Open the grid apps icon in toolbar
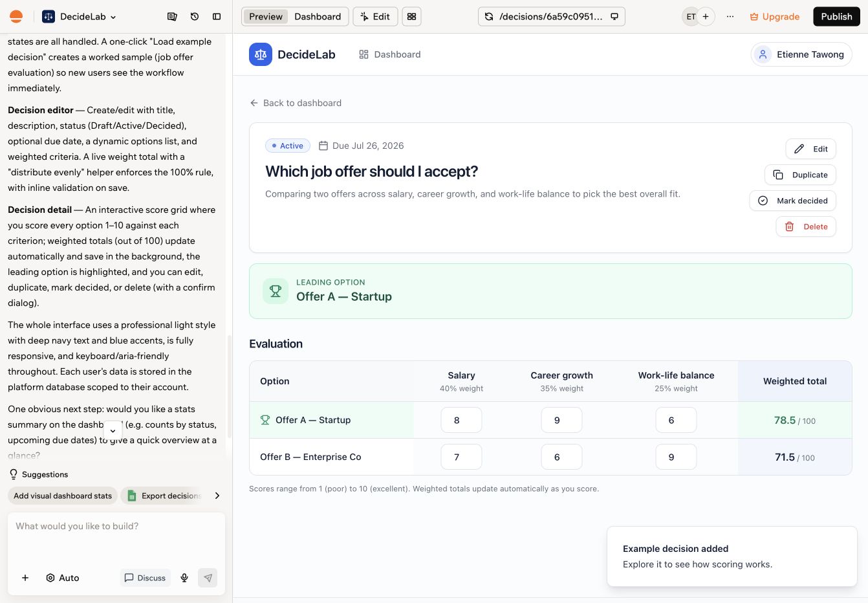868x603 pixels. [x=411, y=17]
